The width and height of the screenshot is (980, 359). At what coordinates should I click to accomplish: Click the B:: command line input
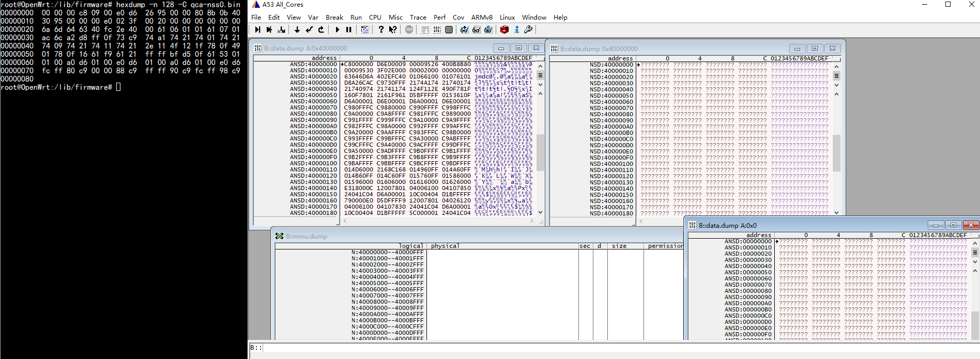tap(620, 348)
